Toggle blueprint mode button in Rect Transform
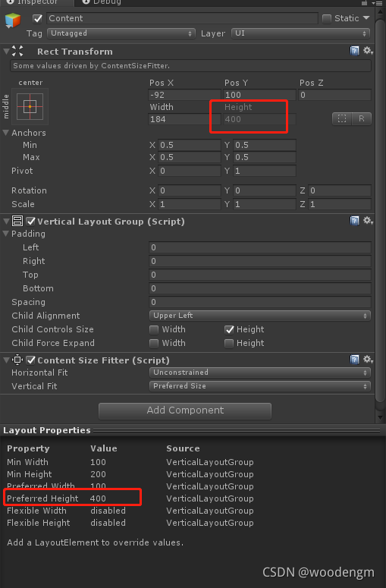386x588 pixels. click(x=342, y=118)
